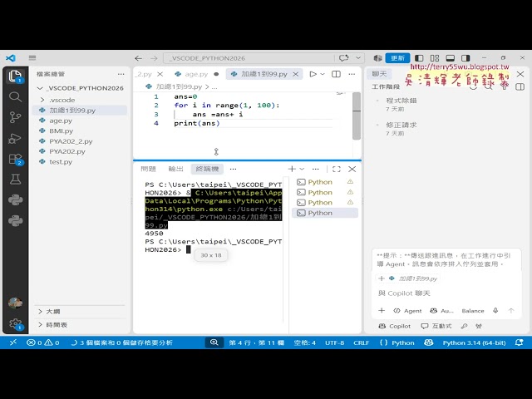The height and width of the screenshot is (399, 532).
Task: Open Copilot chat dropdown in title bar
Action: pos(358,58)
